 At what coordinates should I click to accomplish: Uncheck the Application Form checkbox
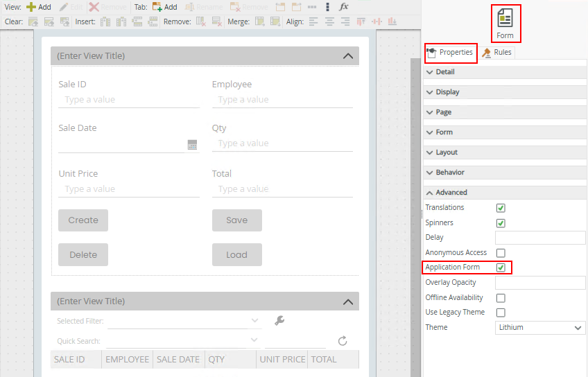click(501, 268)
